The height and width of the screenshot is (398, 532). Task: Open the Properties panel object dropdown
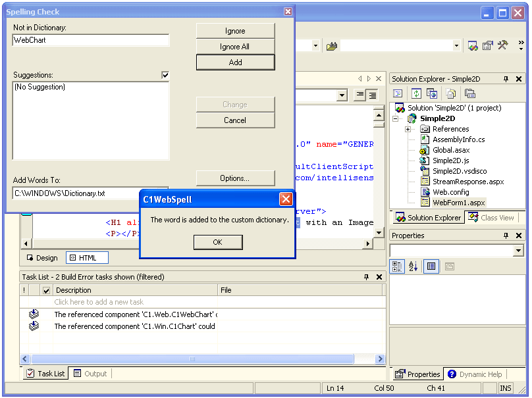coord(519,250)
